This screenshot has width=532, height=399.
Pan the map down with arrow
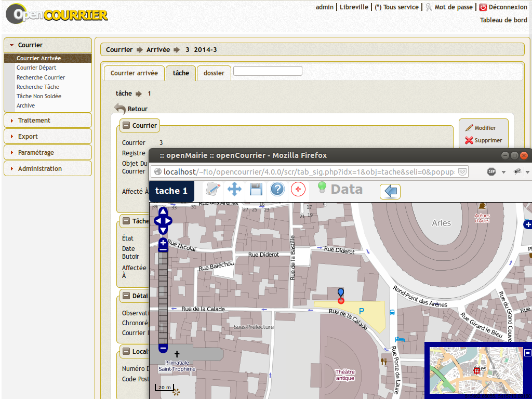pyautogui.click(x=163, y=230)
